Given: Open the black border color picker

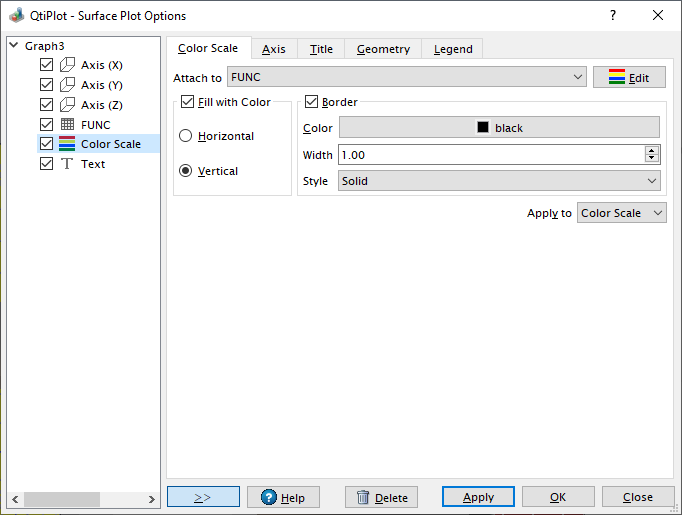Looking at the screenshot, I should point(499,127).
